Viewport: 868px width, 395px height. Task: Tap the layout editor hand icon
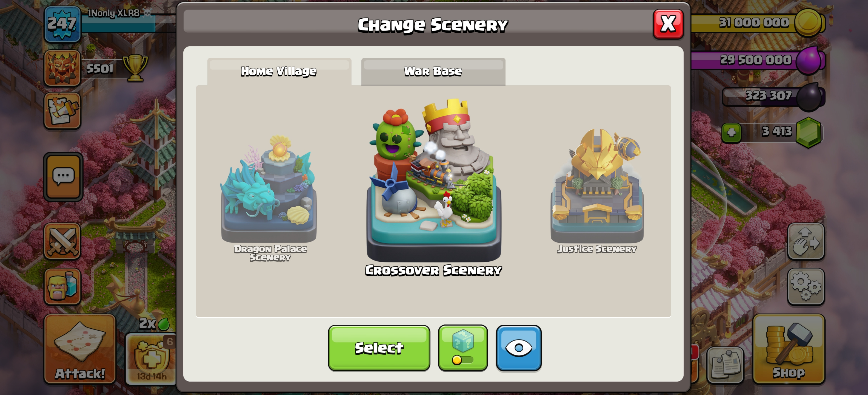click(x=806, y=241)
